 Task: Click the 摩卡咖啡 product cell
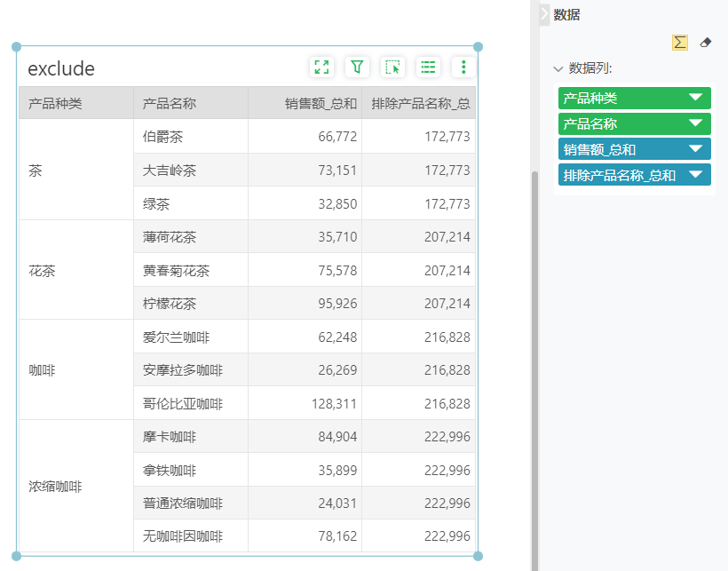(190, 436)
